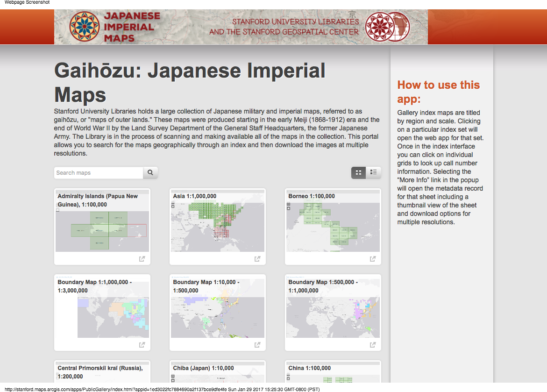Click the 'How to use this app:' heading

coord(439,92)
